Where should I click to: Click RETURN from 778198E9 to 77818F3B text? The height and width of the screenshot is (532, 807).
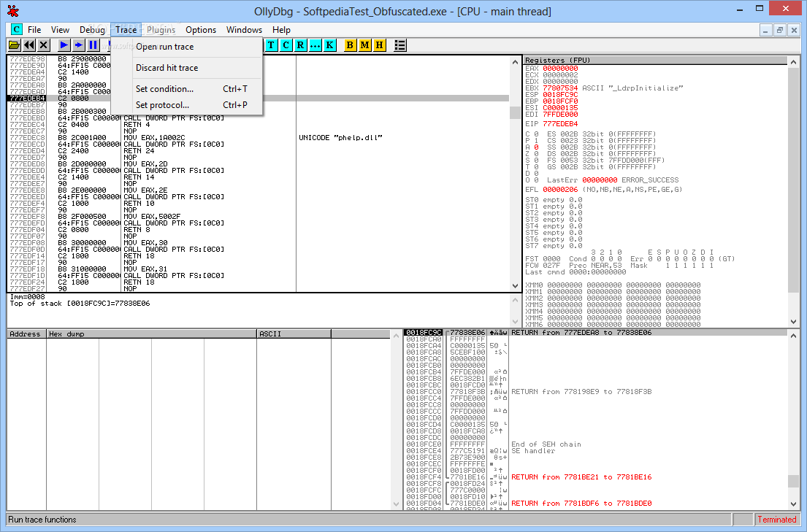click(581, 392)
